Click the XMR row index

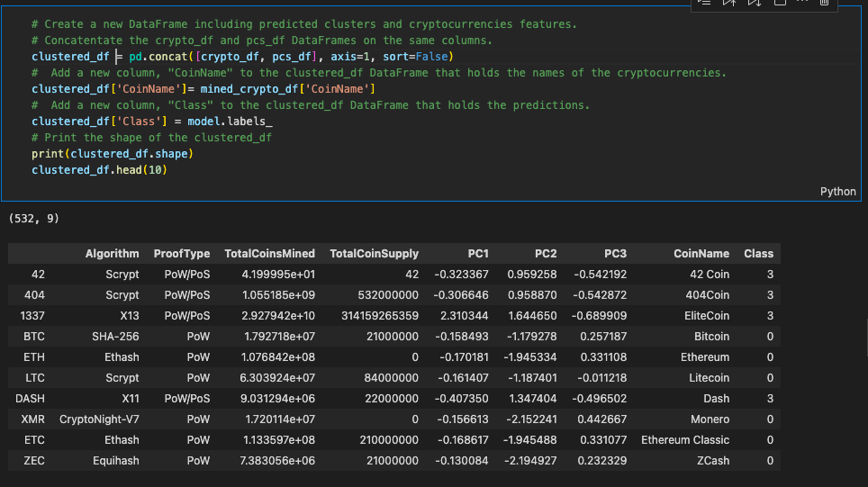[x=32, y=419]
